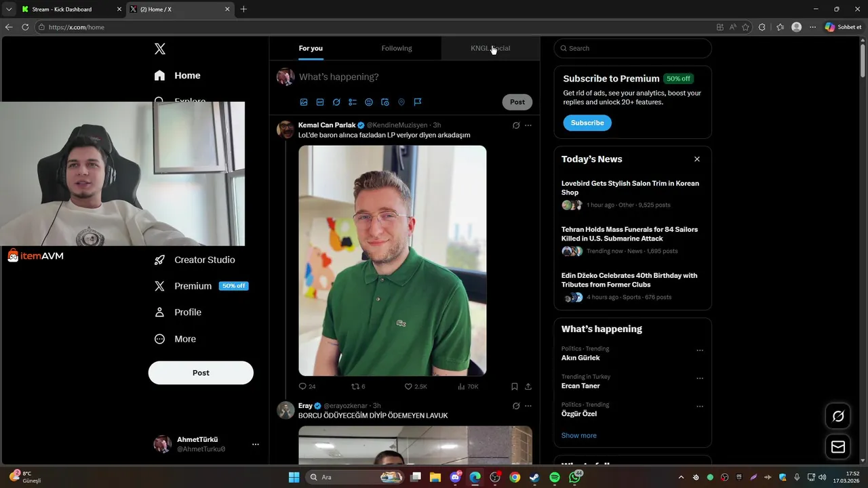Share the Kemal Can Parlak post
Screen dimensions: 868x488
coord(528,386)
